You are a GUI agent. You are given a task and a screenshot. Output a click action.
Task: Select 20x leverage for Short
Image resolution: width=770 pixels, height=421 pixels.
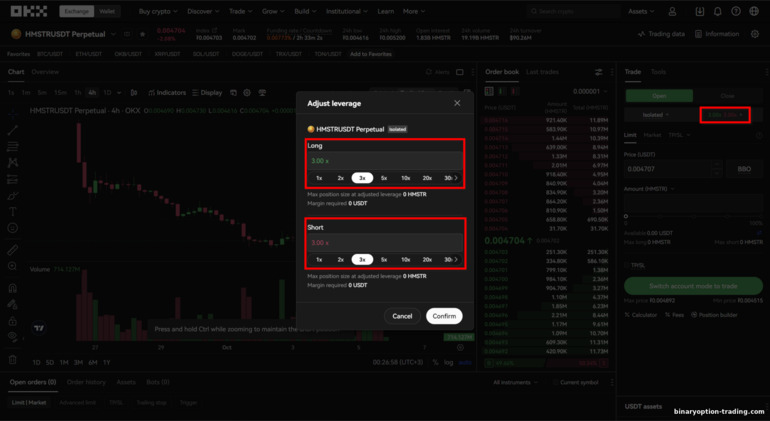pos(427,259)
